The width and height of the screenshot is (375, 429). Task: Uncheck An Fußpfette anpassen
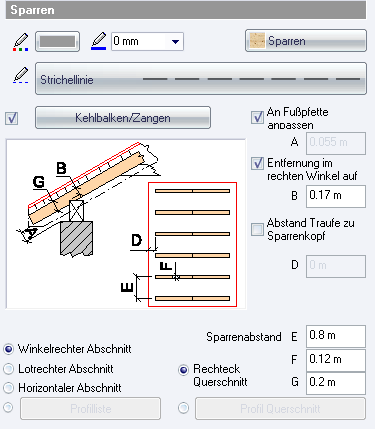click(x=257, y=117)
